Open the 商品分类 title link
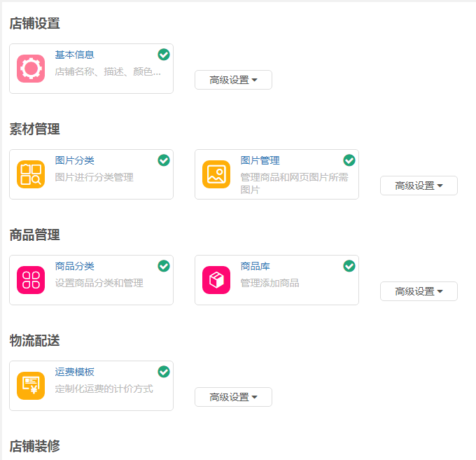 tap(75, 266)
